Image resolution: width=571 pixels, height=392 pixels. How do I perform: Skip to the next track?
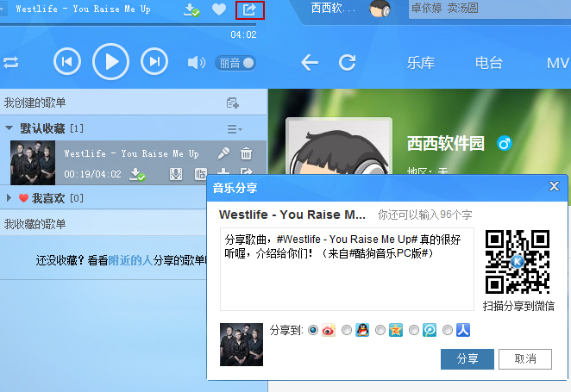click(154, 61)
